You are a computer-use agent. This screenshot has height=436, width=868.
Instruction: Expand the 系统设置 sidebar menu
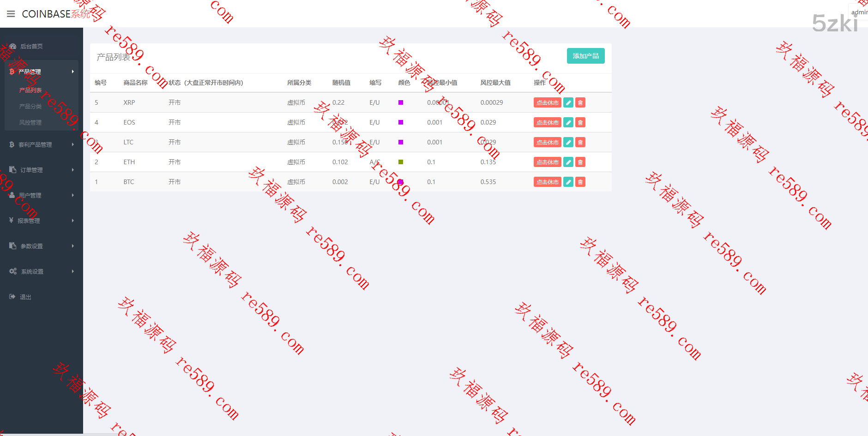32,271
